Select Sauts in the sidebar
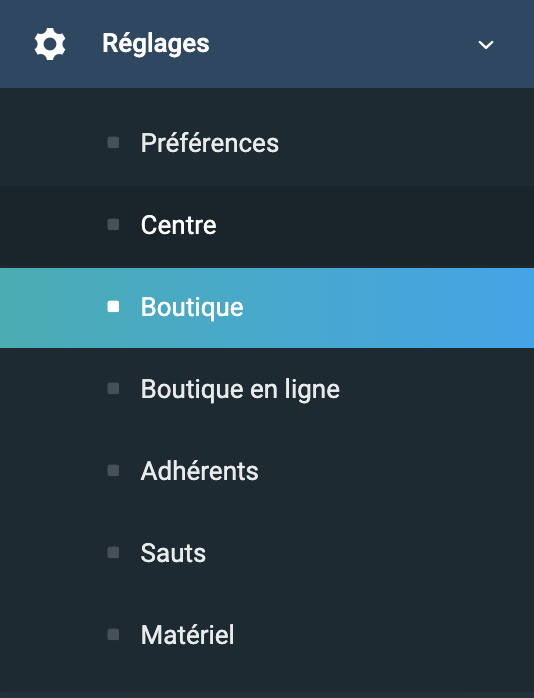The height and width of the screenshot is (698, 534). tap(267, 553)
